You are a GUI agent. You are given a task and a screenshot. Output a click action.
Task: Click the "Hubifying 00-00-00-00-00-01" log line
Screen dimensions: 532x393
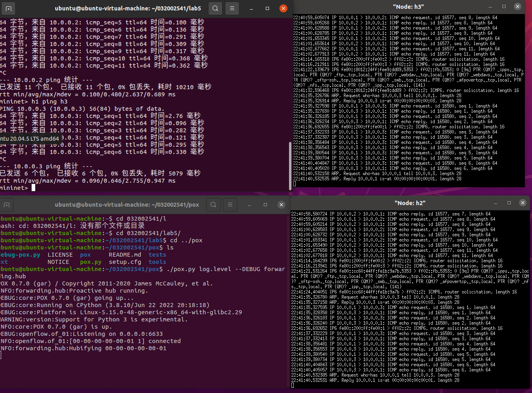83,348
